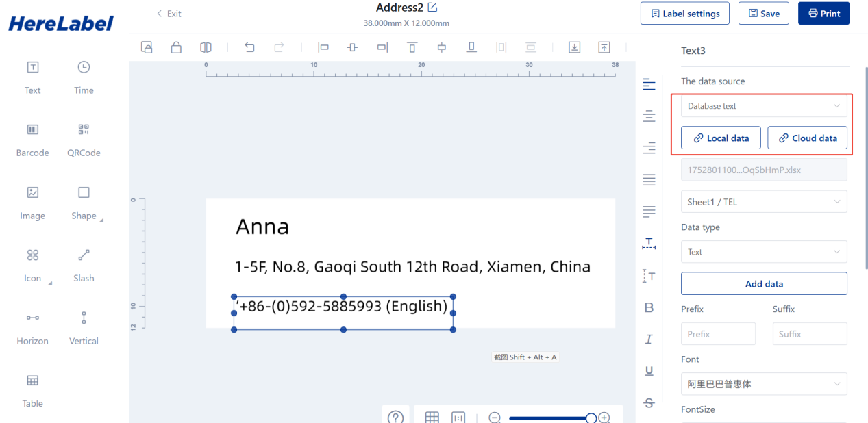
Task: Open the Sheet1 / TEL dropdown
Action: click(x=763, y=201)
